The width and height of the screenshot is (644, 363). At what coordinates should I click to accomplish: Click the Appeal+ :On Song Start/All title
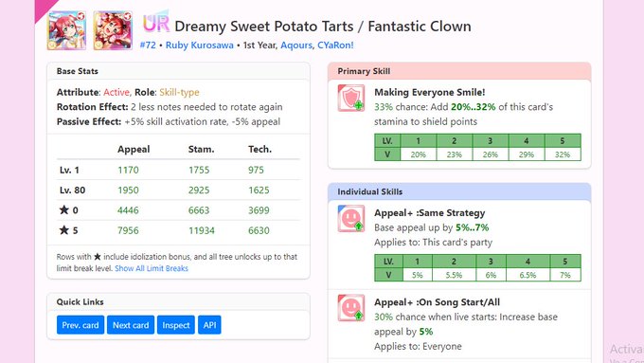(x=437, y=302)
